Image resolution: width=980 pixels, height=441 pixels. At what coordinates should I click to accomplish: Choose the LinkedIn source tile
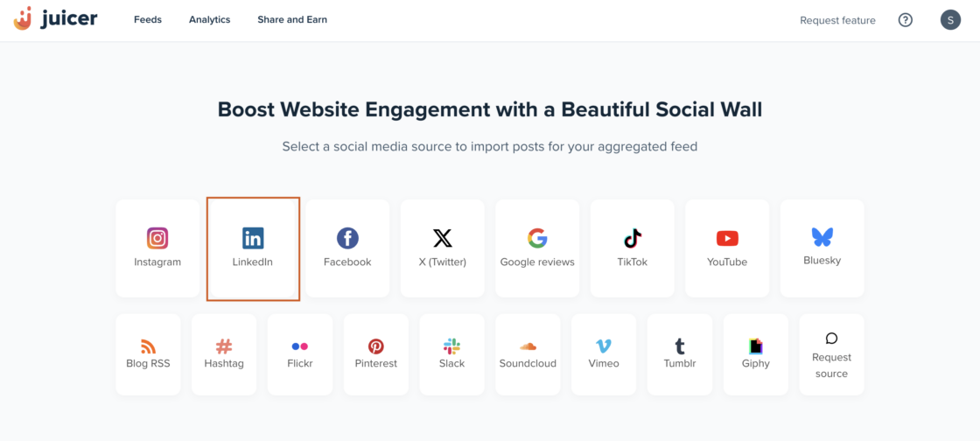[253, 248]
